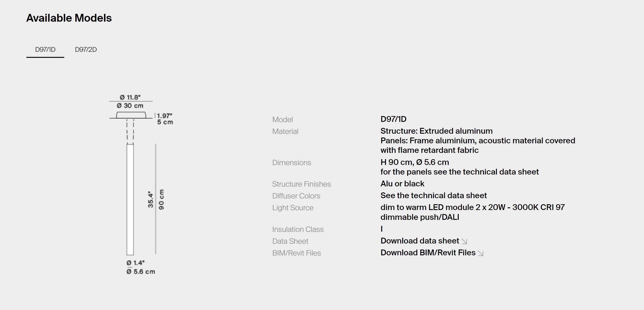Click the 5 cm canopy height label
644x310 pixels.
[165, 122]
